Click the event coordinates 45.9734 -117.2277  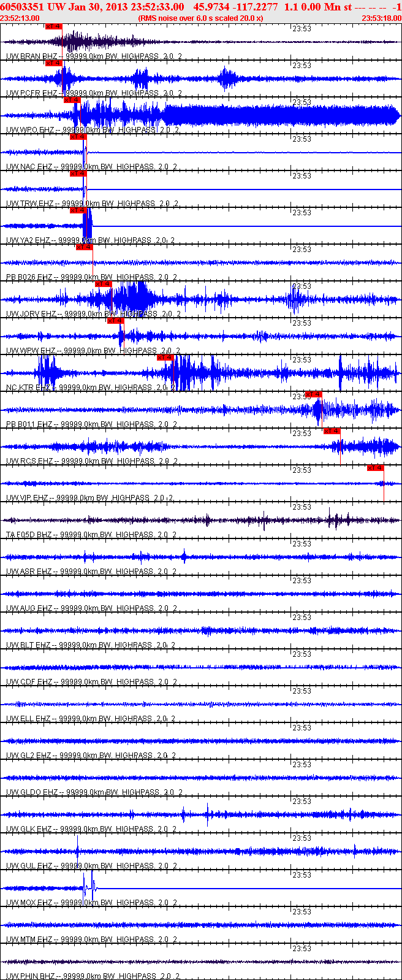pyautogui.click(x=235, y=7)
